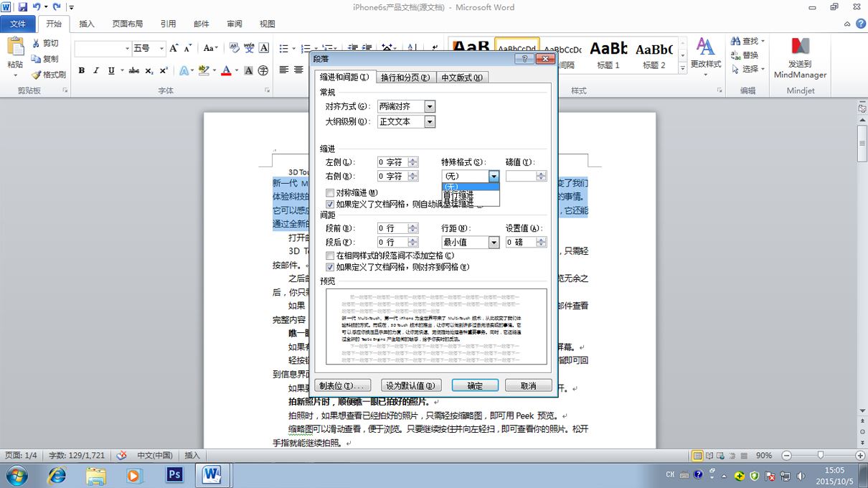Click the Save icon in quick access toolbar
The image size is (868, 488).
(x=23, y=7)
